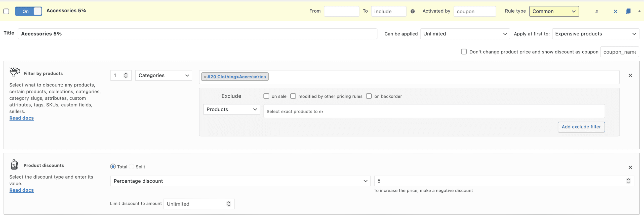Remove the Filter by products section
Screen dimensions: 644x218
coord(630,75)
